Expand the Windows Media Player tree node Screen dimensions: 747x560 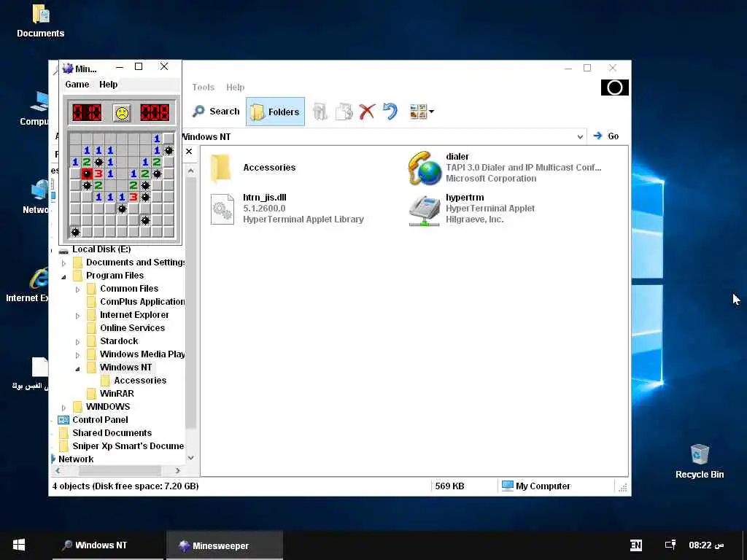click(77, 355)
